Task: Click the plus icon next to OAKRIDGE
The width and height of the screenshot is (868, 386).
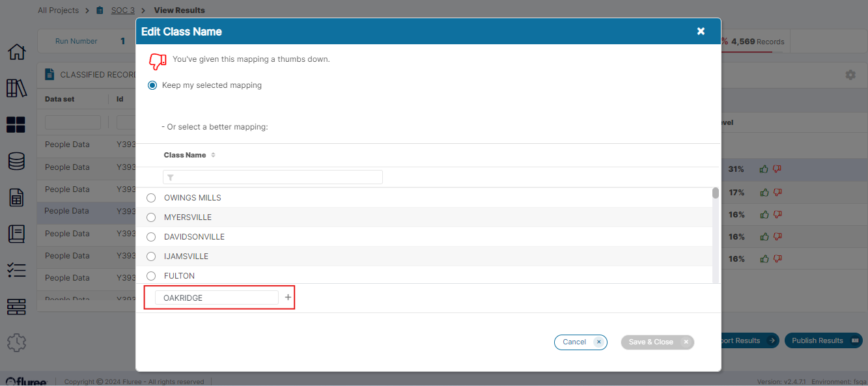Action: pyautogui.click(x=288, y=297)
